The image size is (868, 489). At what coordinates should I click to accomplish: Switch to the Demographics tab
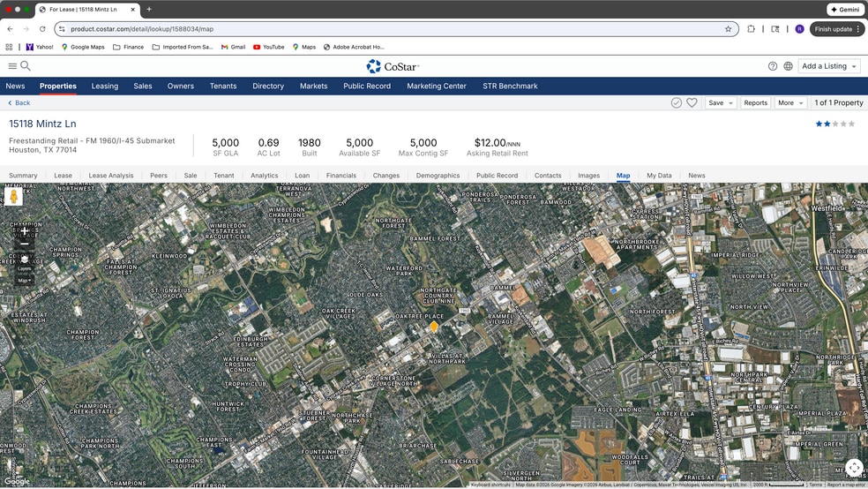tap(438, 176)
